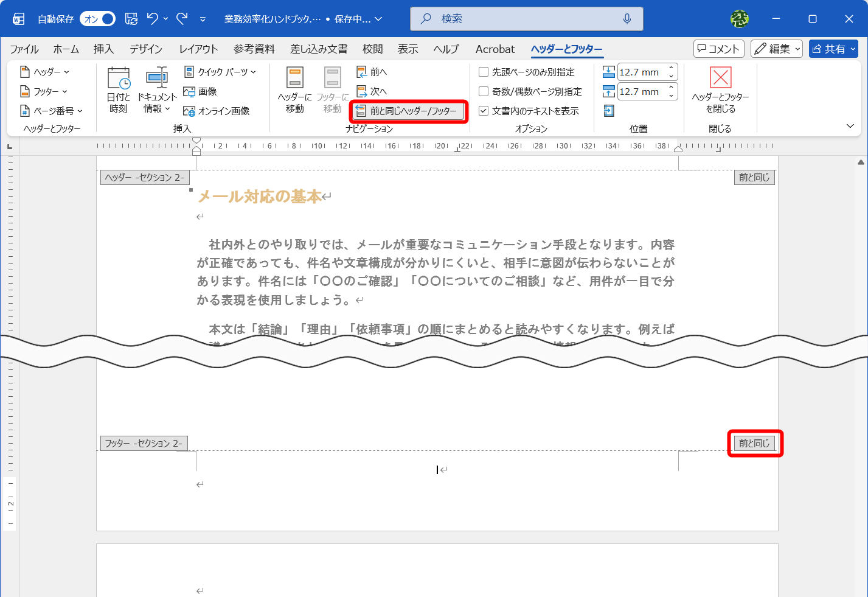Switch to the 参考資料 tab

pyautogui.click(x=254, y=49)
